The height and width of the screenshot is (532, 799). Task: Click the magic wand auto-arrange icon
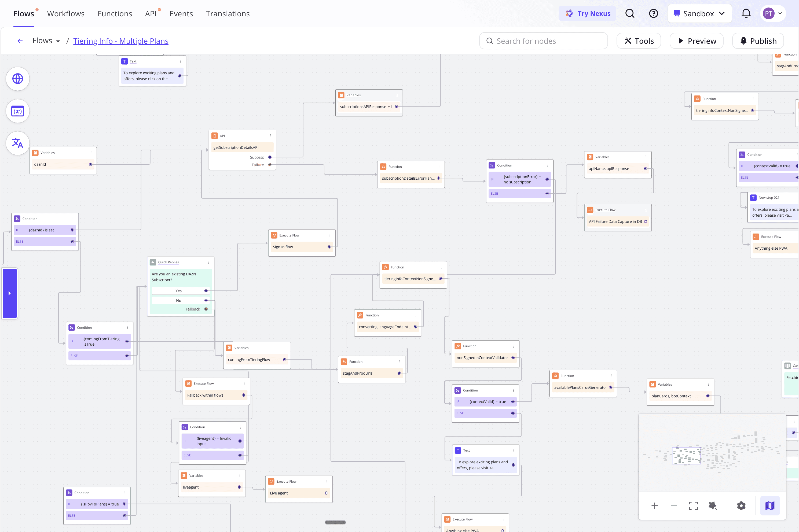[712, 505]
